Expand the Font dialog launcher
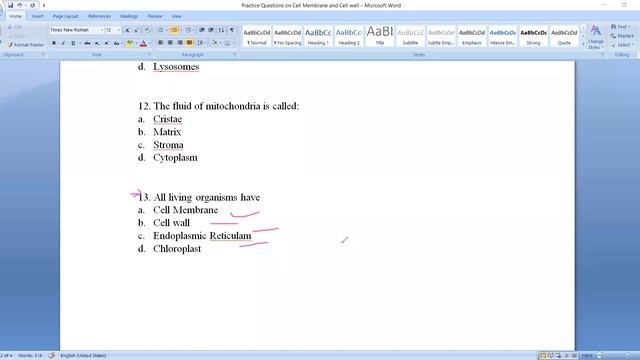This screenshot has width=640, height=360. point(149,54)
